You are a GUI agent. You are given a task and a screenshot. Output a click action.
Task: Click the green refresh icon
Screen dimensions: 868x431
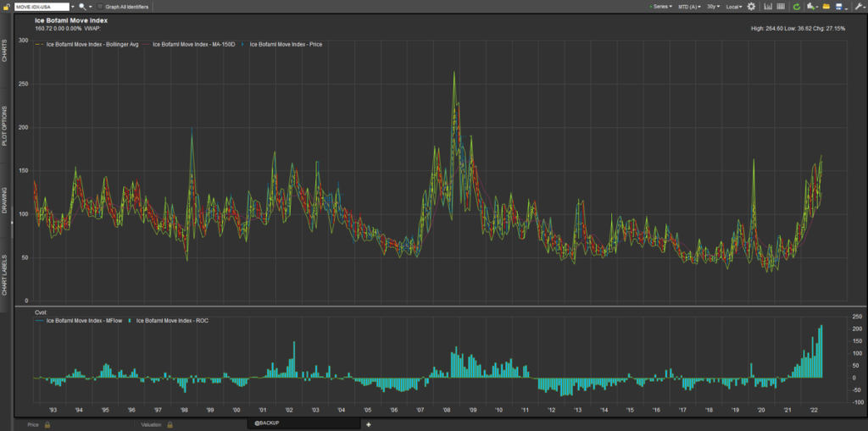tap(797, 7)
